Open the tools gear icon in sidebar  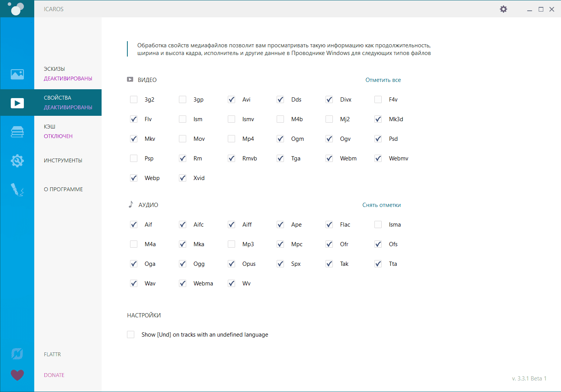pos(17,160)
